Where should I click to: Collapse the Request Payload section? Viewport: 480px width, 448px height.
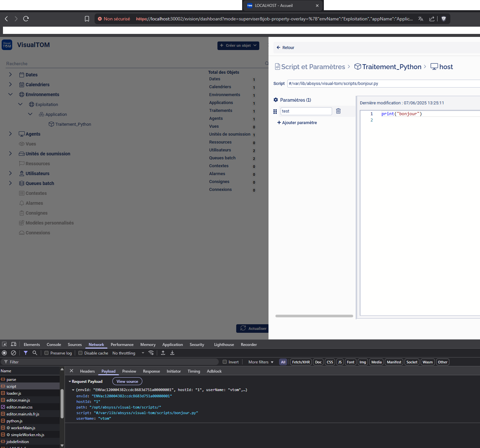70,382
